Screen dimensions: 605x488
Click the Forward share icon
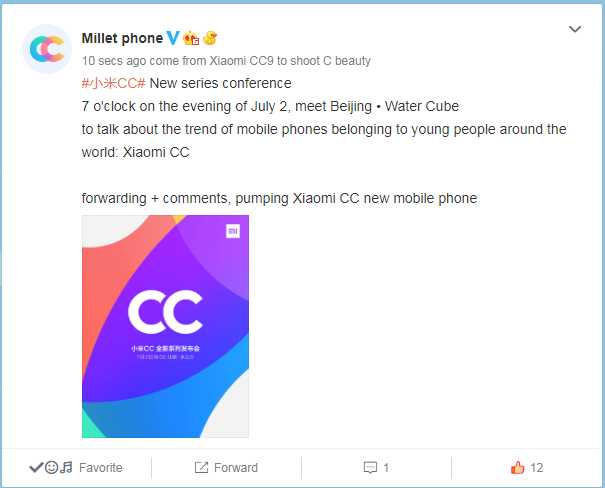pos(201,468)
